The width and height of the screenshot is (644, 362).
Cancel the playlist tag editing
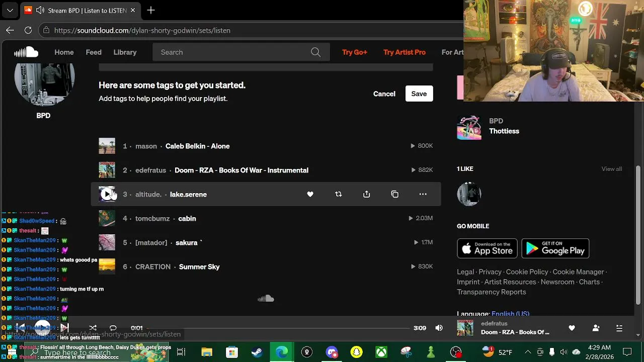384,94
